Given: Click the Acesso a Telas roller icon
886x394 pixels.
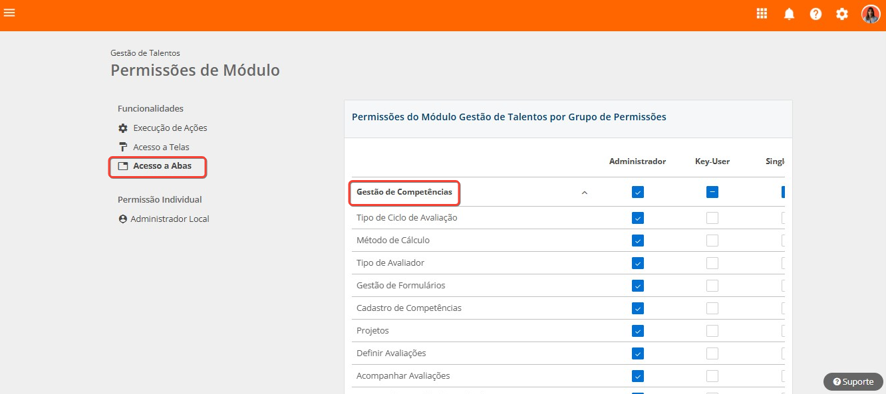Looking at the screenshot, I should pos(123,147).
